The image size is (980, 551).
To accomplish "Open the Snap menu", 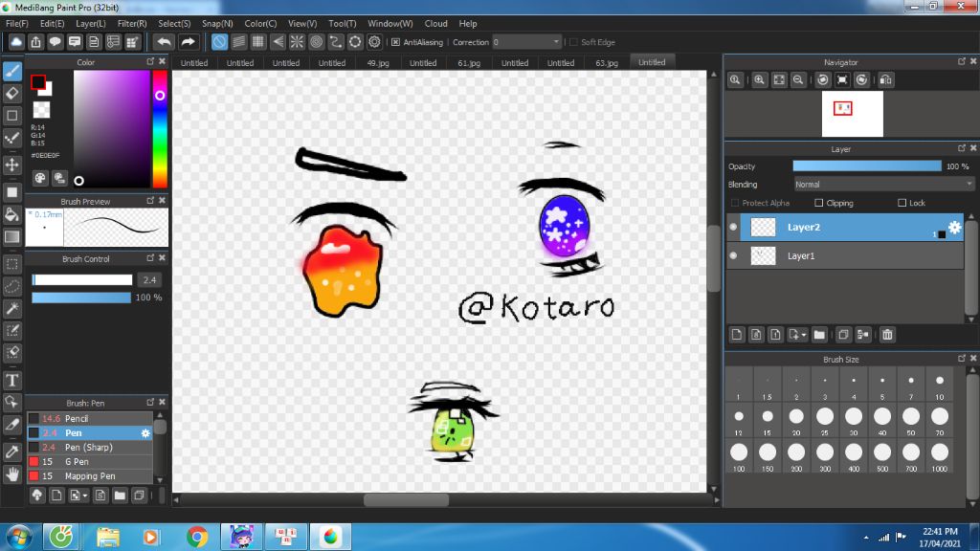I will pyautogui.click(x=217, y=24).
